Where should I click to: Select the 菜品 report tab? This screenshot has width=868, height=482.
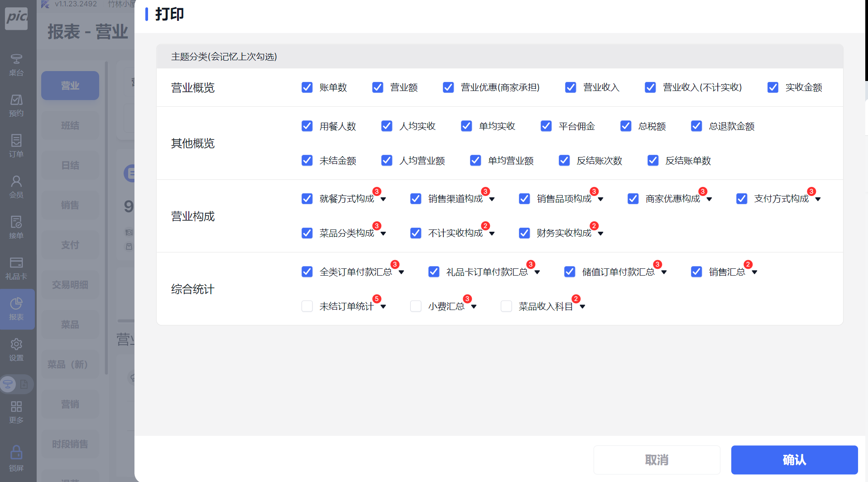(x=70, y=325)
